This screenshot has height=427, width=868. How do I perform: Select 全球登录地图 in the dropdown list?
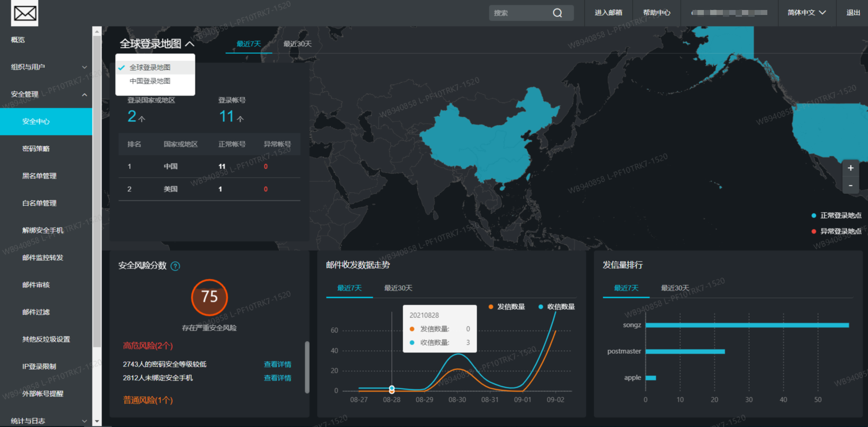(155, 68)
